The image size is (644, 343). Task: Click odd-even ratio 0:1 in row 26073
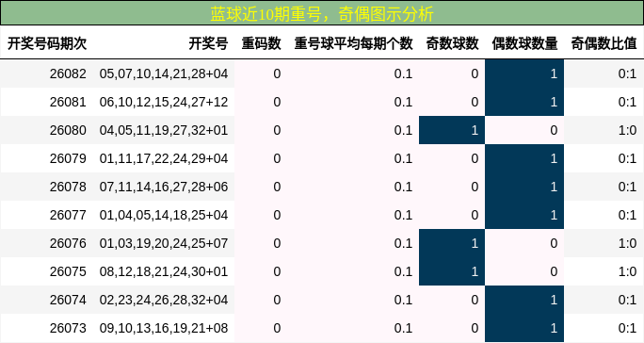627,328
